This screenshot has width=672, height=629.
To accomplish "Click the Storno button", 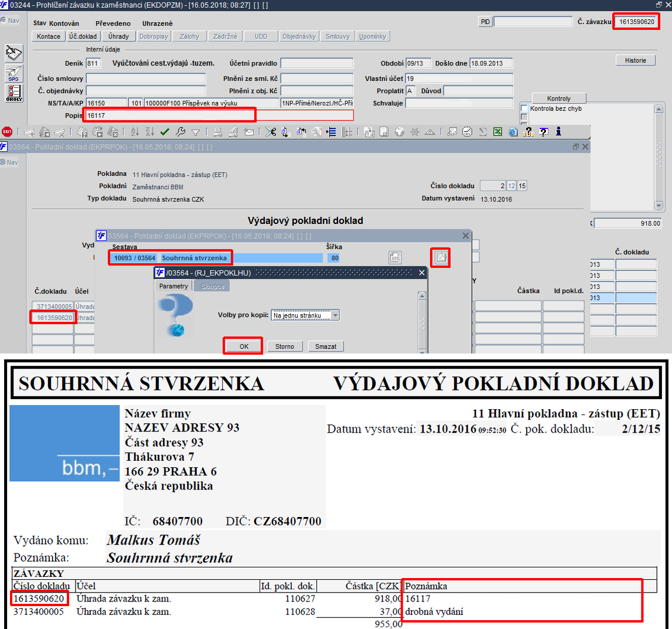I will (285, 346).
